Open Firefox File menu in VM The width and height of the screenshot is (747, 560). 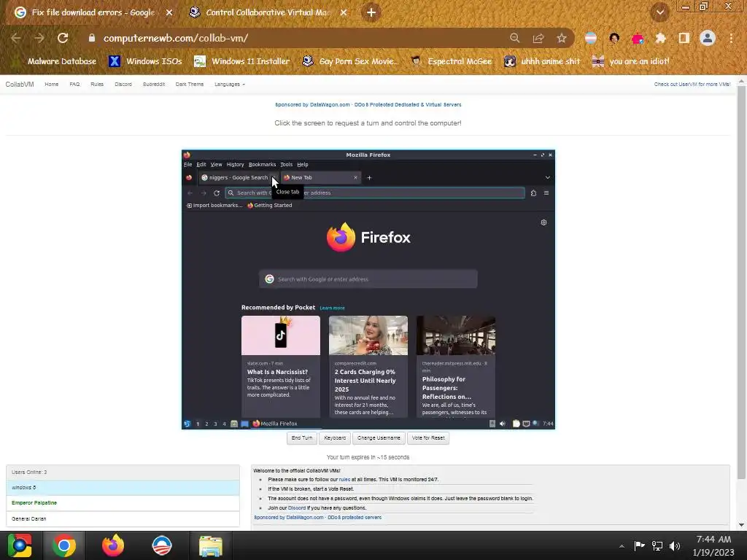click(187, 164)
